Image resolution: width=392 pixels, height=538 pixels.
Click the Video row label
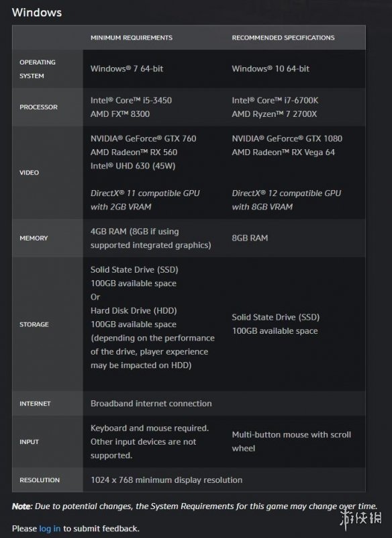click(29, 173)
